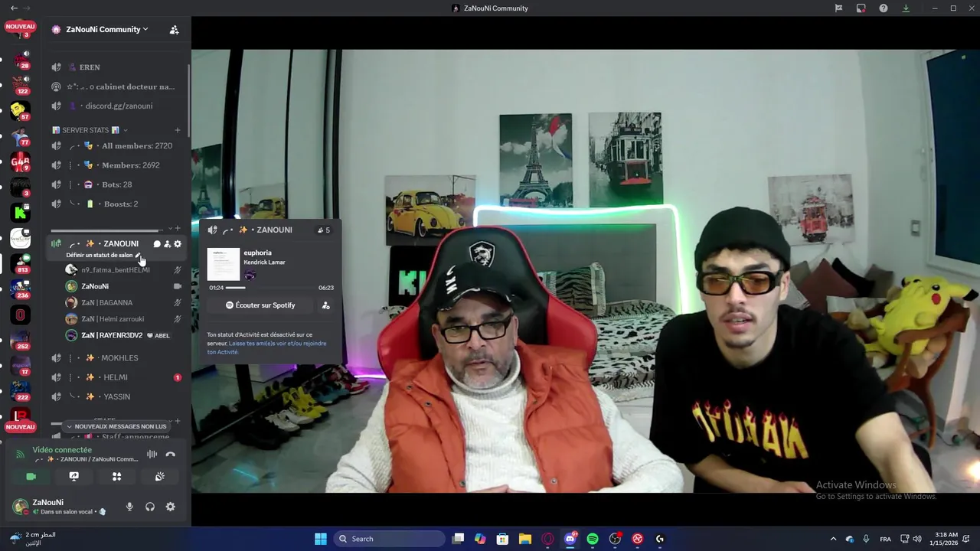The height and width of the screenshot is (551, 980).
Task: Open the Bots: 28 channel
Action: pos(116,184)
